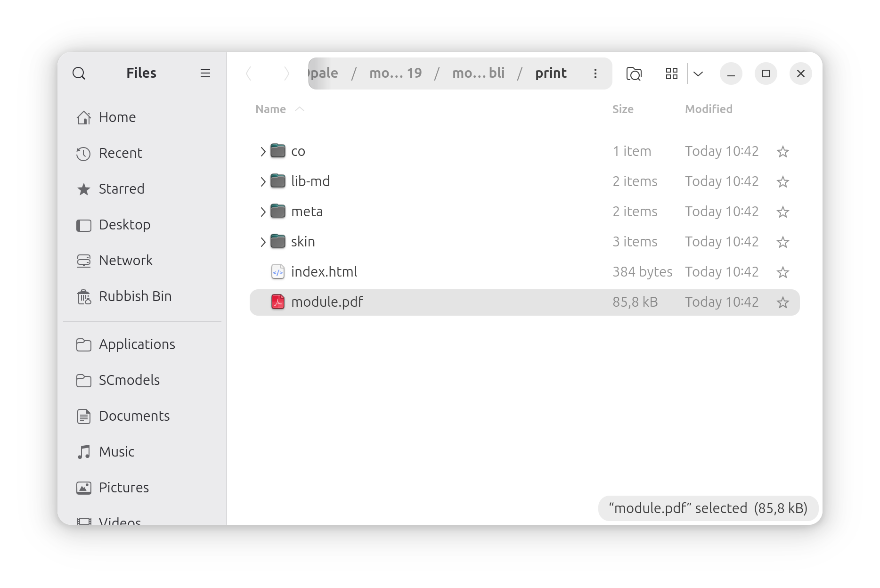
Task: Switch to grid view using the view icon
Action: click(x=671, y=74)
